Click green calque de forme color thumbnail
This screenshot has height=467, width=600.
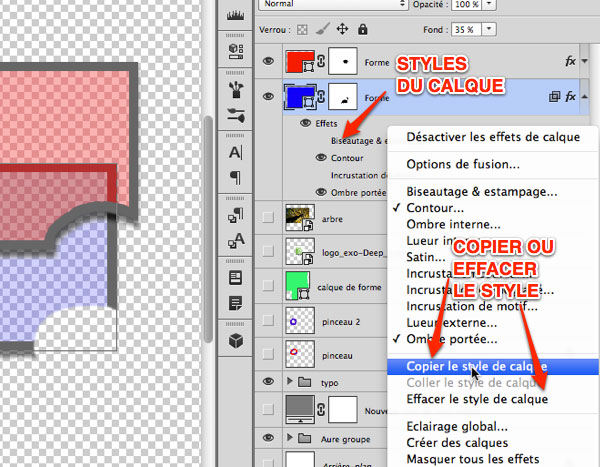tap(298, 285)
